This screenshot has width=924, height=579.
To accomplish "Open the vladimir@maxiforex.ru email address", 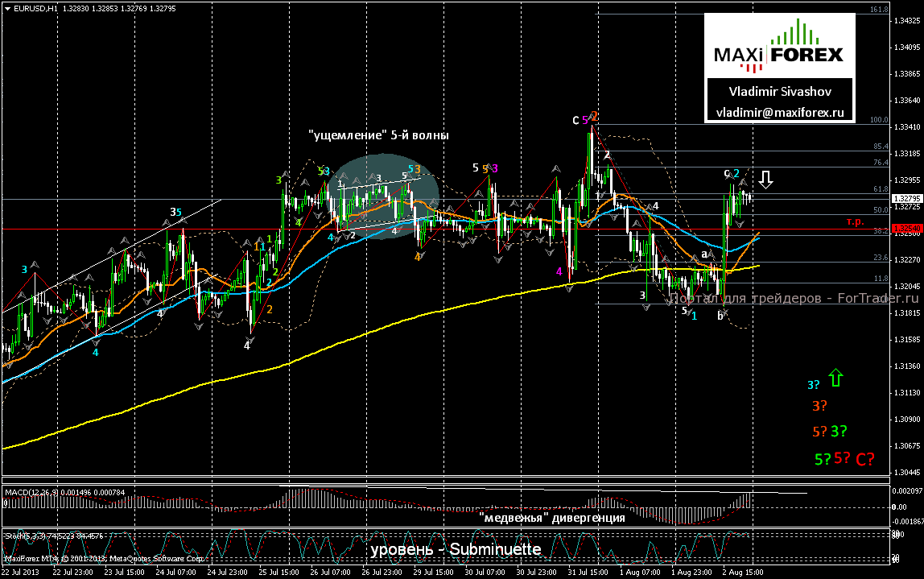I will [780, 112].
